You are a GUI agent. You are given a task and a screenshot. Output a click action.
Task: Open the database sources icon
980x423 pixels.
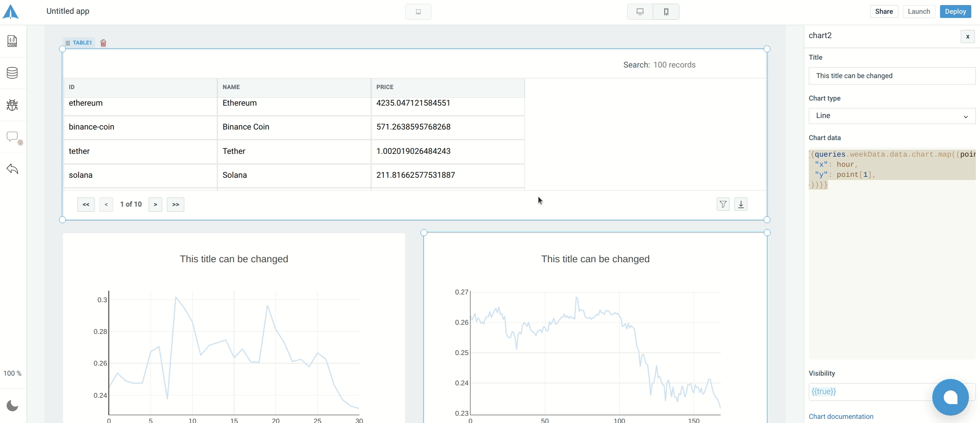click(x=12, y=73)
